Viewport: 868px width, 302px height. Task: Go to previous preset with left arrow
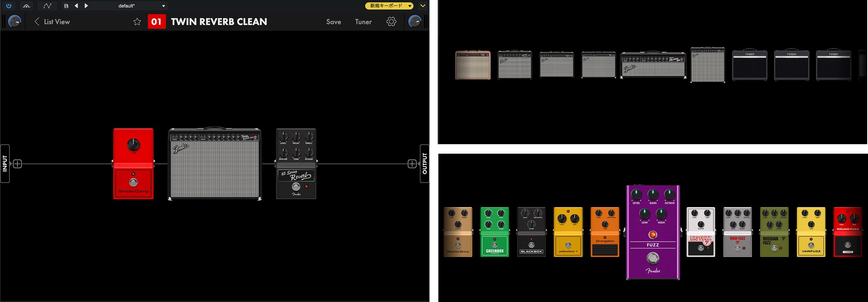[76, 6]
